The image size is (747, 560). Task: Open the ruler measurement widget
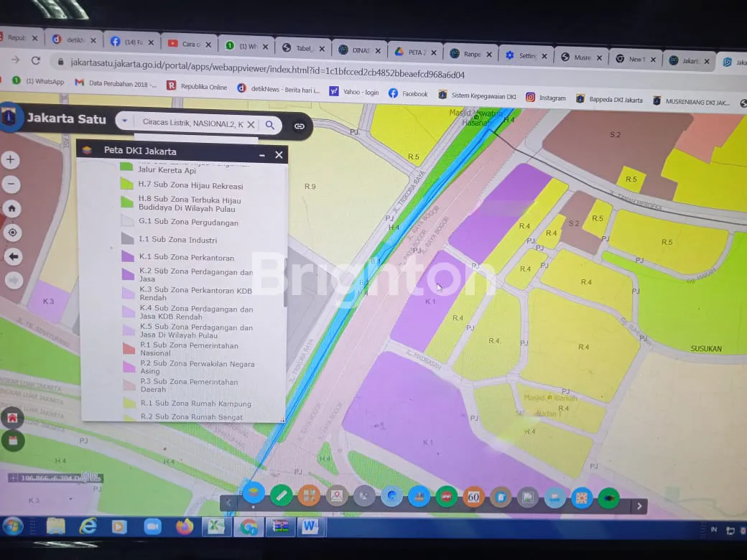pos(282,495)
